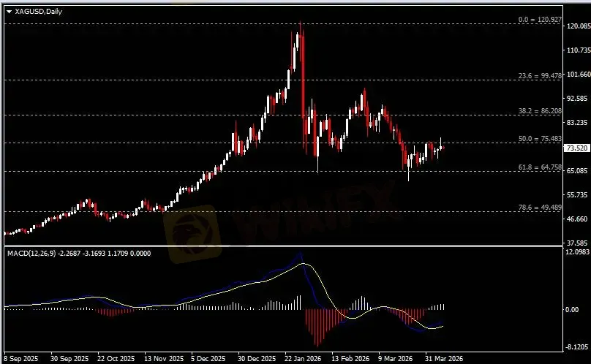Select the 31 Mar 2026 date marker
591x364 pixels.
point(444,359)
